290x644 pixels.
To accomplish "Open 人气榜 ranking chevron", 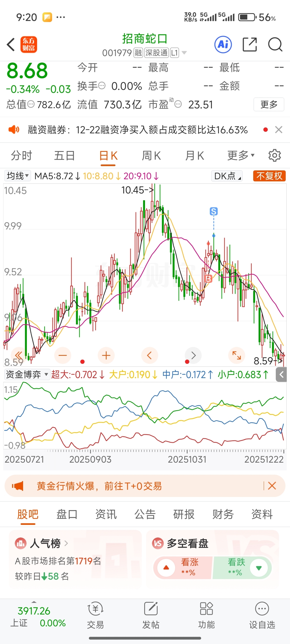I will (x=66, y=544).
